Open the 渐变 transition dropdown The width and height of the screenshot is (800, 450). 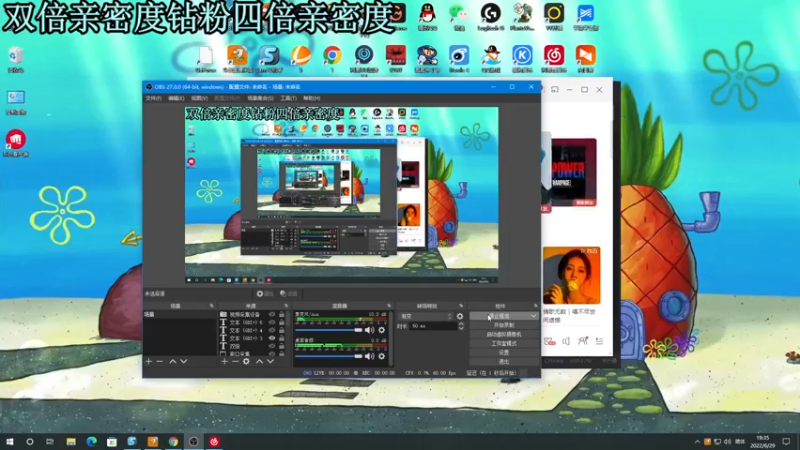[426, 316]
